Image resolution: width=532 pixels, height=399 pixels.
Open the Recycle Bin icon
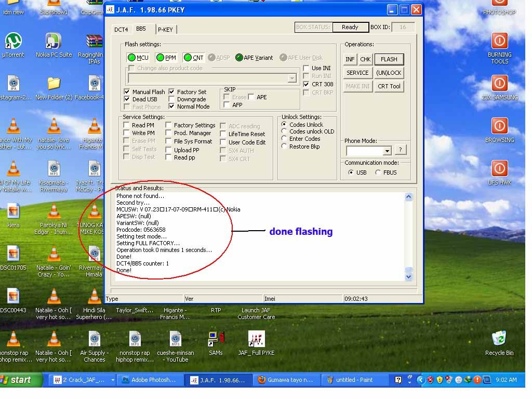click(499, 339)
